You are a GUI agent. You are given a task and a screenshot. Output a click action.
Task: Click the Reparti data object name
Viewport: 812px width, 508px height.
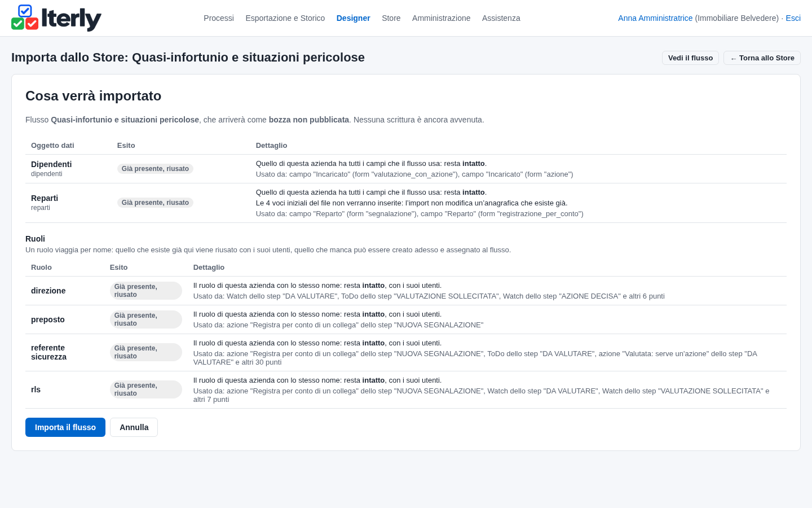[x=45, y=198]
